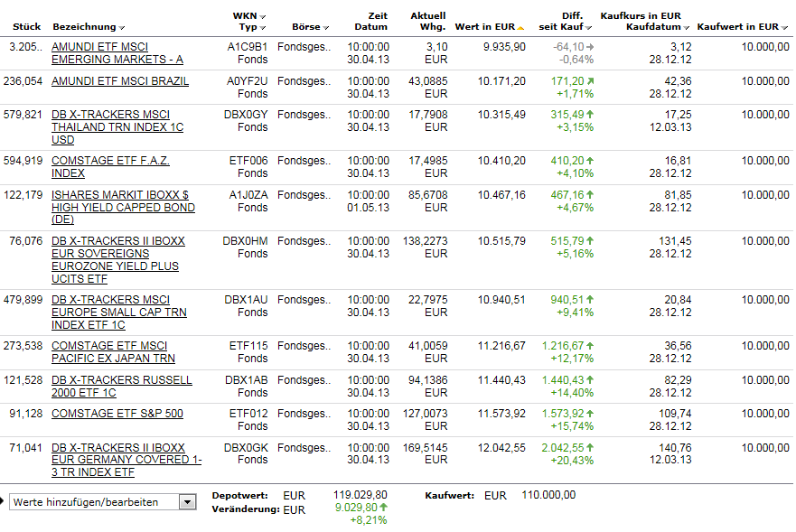Select WKN code ETF115
This screenshot has width=796, height=532.
(248, 346)
